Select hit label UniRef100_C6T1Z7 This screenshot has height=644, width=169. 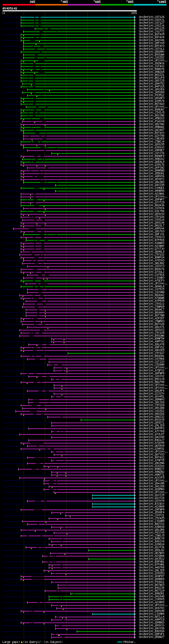(x=152, y=23)
